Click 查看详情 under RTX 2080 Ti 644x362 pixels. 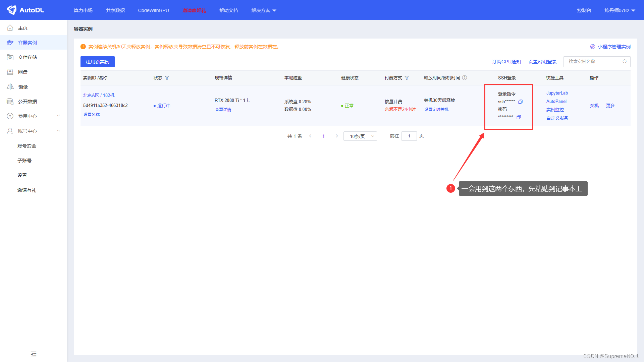point(223,110)
